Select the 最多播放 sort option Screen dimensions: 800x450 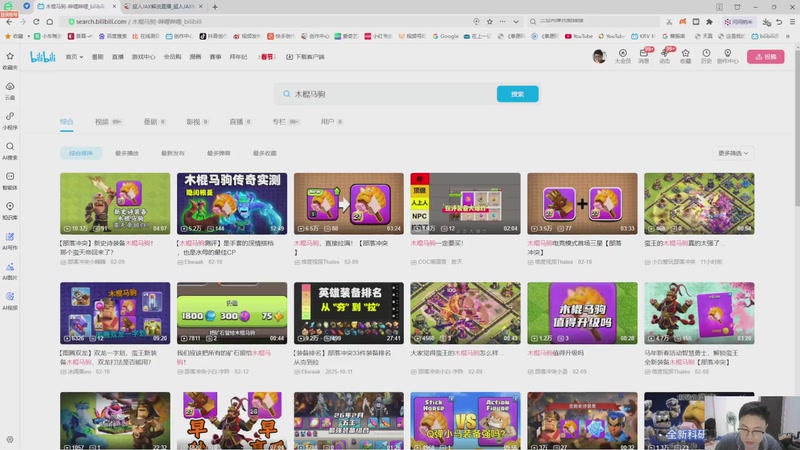127,153
